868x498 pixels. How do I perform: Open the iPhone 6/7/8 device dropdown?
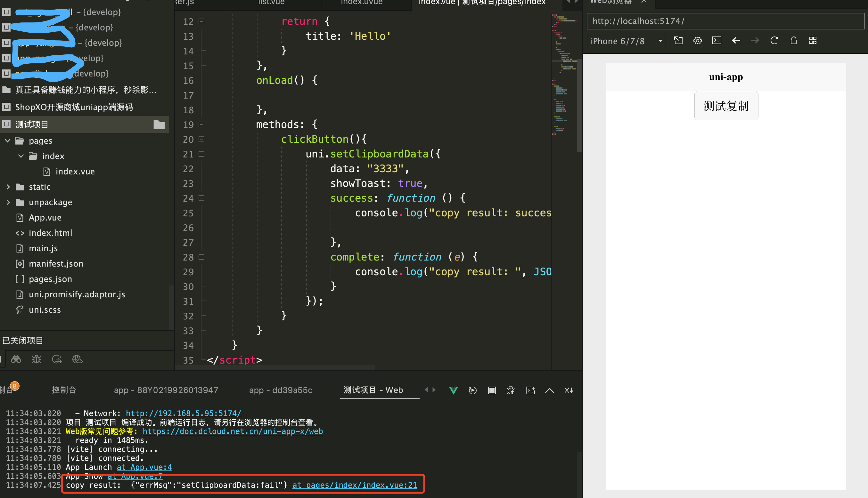pyautogui.click(x=626, y=41)
